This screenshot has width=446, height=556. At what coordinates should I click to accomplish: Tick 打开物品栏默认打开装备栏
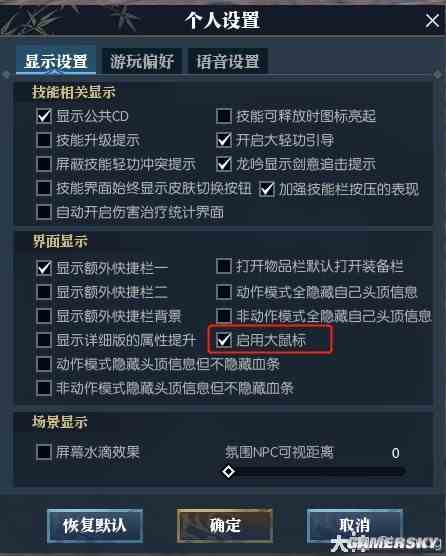[224, 266]
